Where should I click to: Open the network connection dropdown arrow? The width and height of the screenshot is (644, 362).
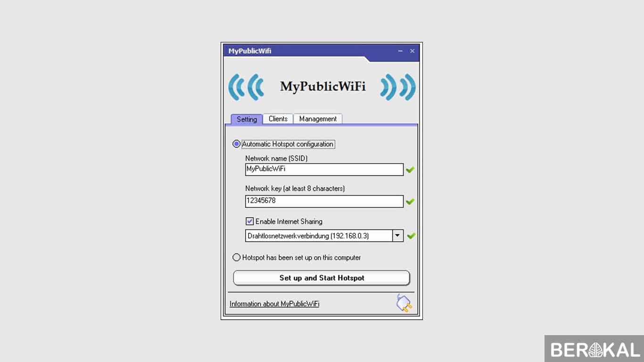[398, 236]
